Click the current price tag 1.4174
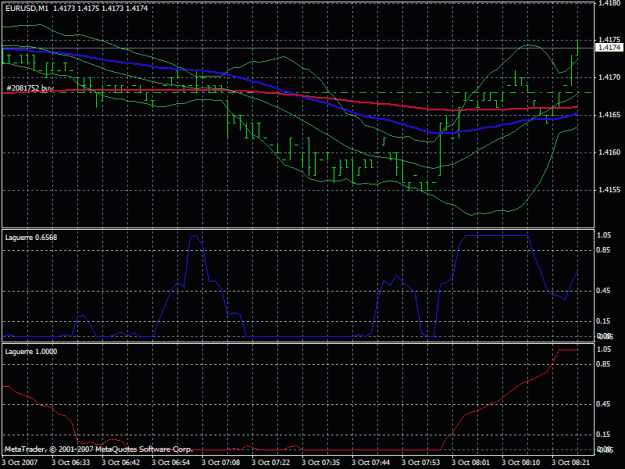Image resolution: width=625 pixels, height=469 pixels. point(609,47)
